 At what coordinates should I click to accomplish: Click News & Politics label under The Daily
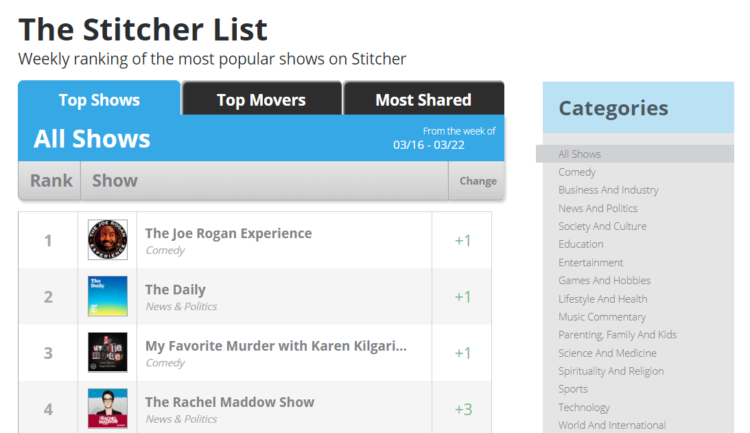click(181, 306)
